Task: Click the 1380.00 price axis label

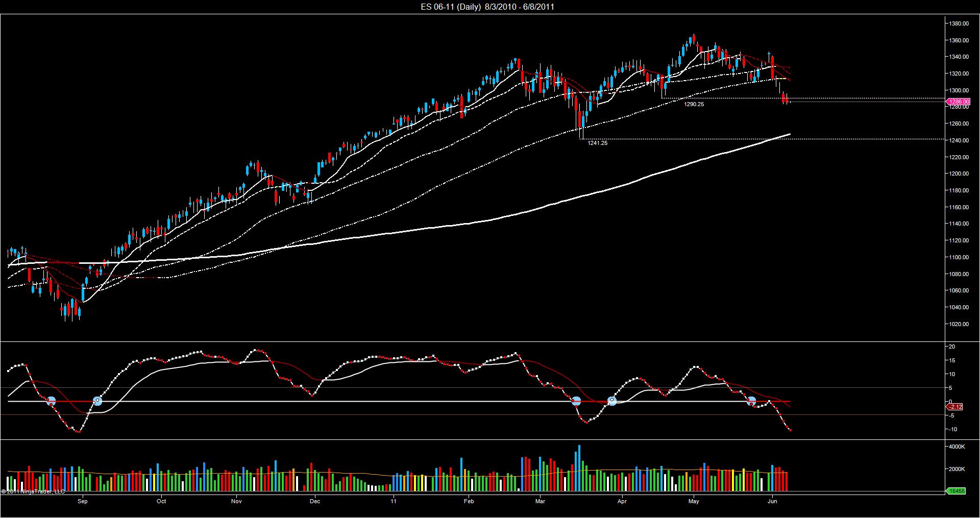Action: (x=959, y=23)
